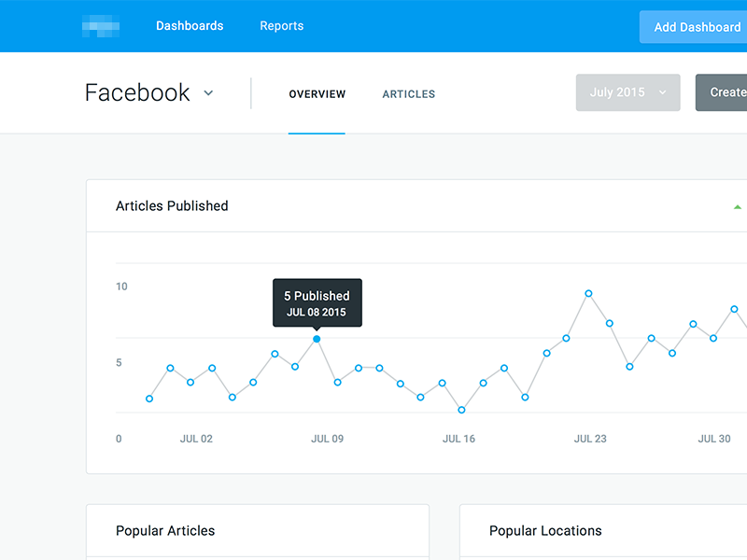
Task: Click the blurred app logo in header
Action: (x=102, y=26)
